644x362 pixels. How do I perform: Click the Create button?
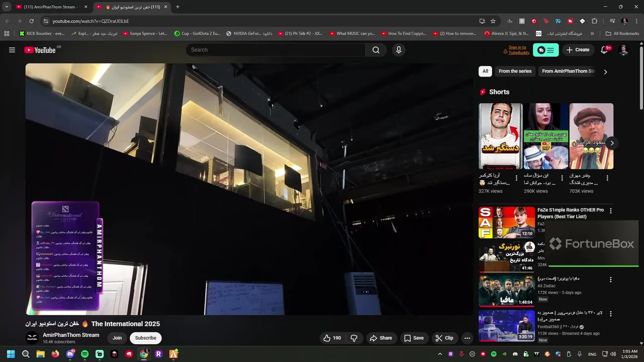click(578, 50)
